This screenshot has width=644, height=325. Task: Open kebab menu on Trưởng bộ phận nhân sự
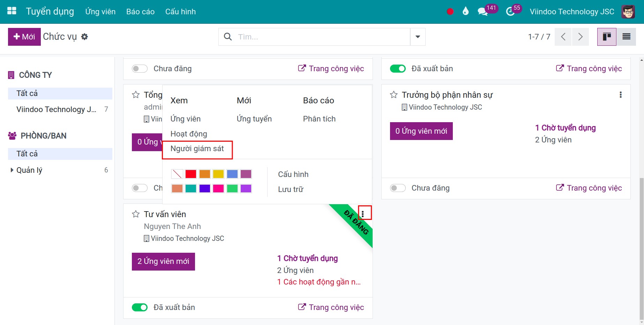click(x=620, y=95)
